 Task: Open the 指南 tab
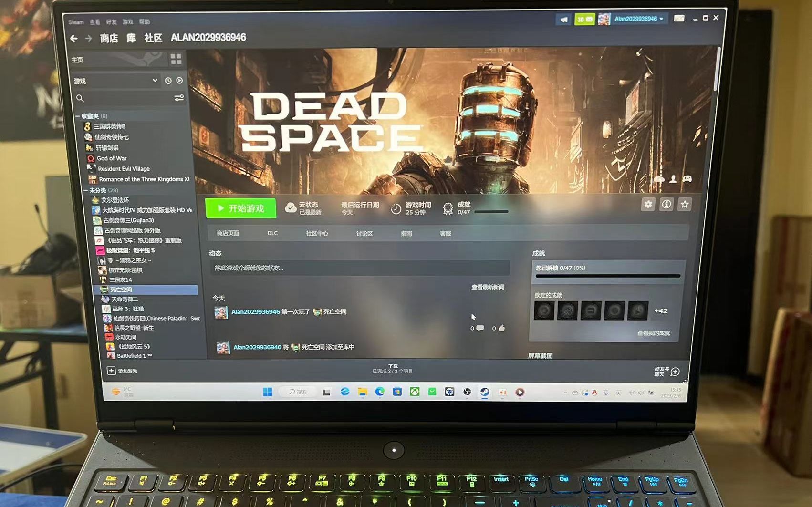tap(406, 233)
